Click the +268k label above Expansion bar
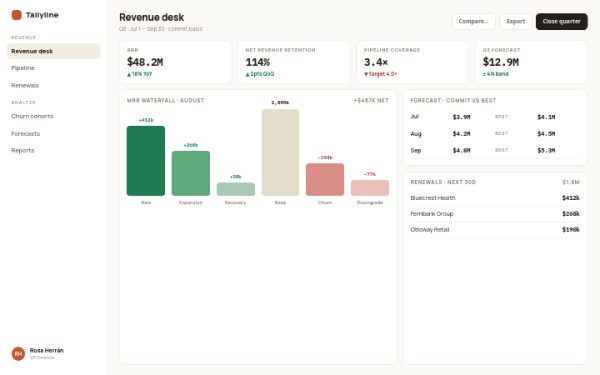Viewport: 600px width, 375px height. (191, 145)
